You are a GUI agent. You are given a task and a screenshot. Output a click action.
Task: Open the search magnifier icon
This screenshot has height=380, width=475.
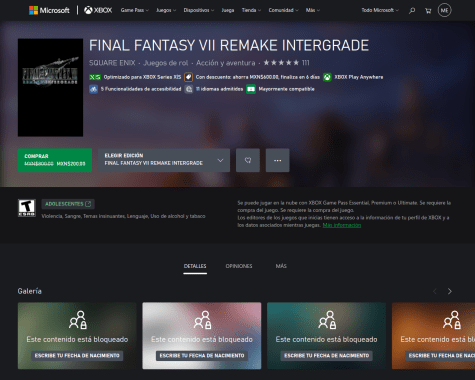[412, 11]
